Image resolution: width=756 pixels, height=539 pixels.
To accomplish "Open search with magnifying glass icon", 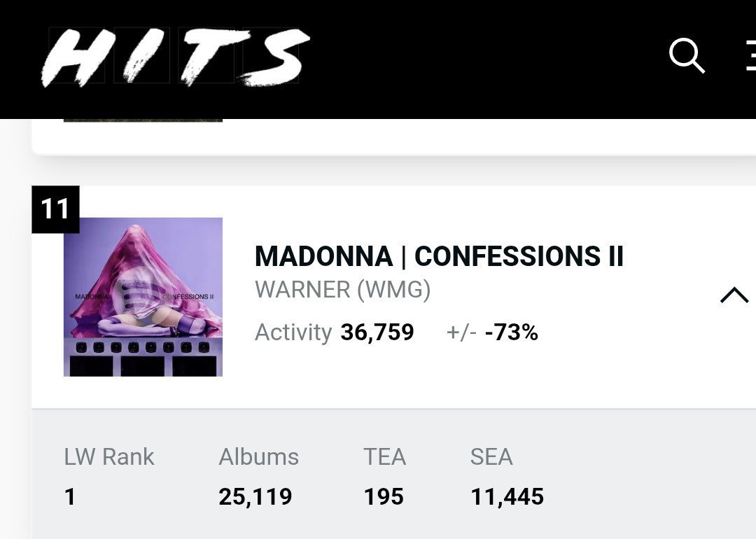I will (x=687, y=55).
